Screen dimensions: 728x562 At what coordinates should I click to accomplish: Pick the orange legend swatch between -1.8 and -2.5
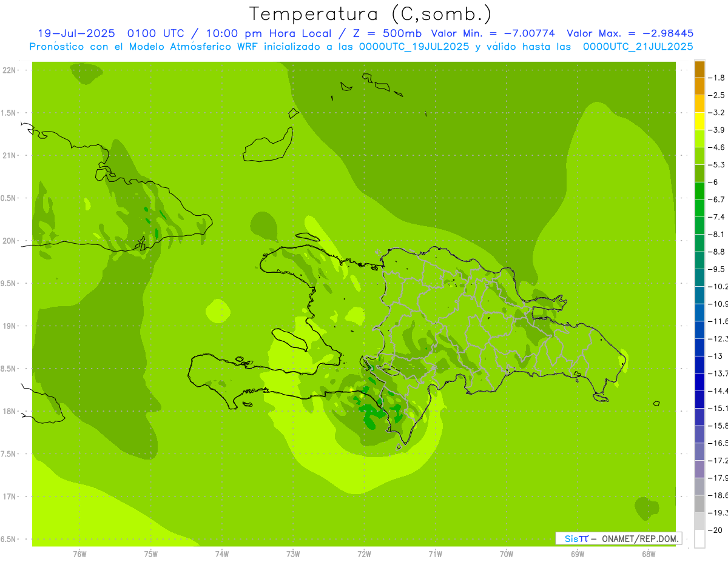click(699, 87)
